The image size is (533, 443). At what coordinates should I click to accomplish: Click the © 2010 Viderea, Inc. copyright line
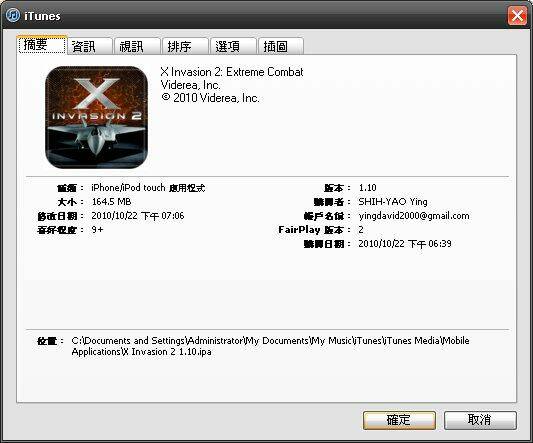pos(210,98)
